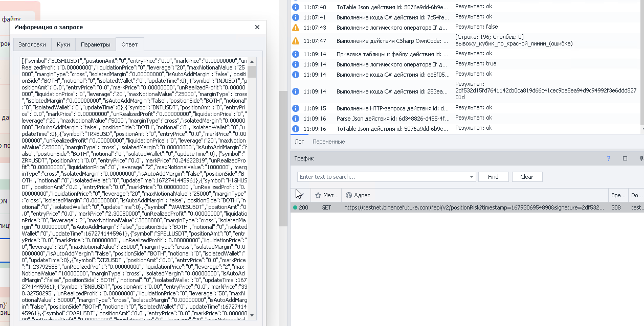Click inside the JSON response text area
The width and height of the screenshot is (644, 326).
point(134,188)
